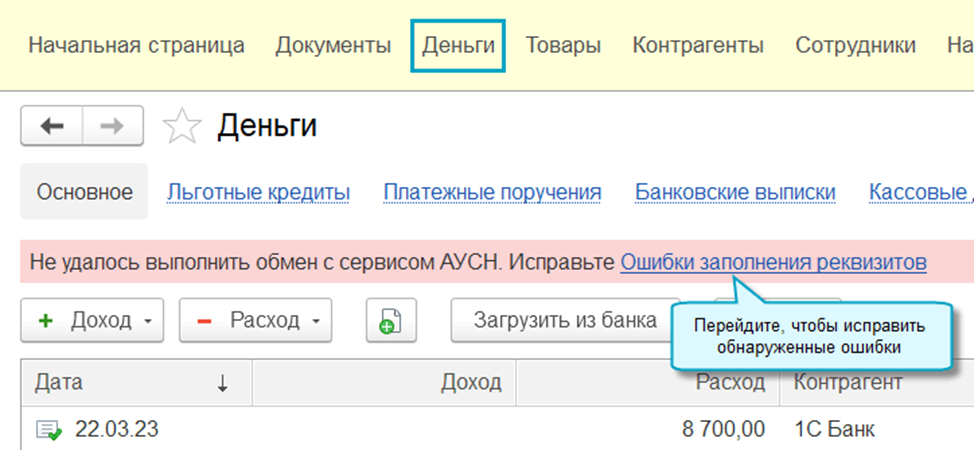The height and width of the screenshot is (450, 974).
Task: Click the create document copy icon
Action: [x=390, y=321]
